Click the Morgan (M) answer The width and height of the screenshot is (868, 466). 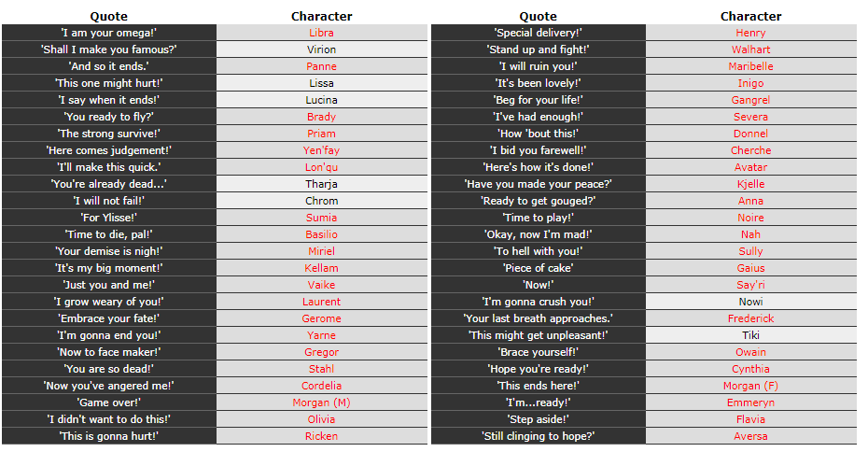(322, 402)
